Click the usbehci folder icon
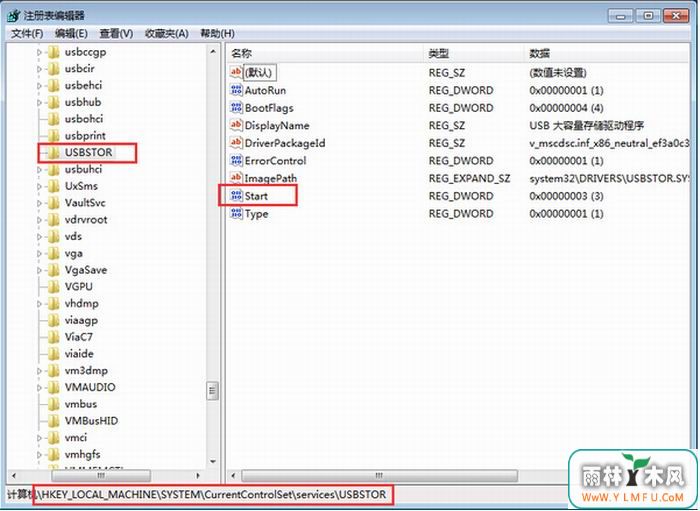Image resolution: width=700 pixels, height=511 pixels. 54,86
